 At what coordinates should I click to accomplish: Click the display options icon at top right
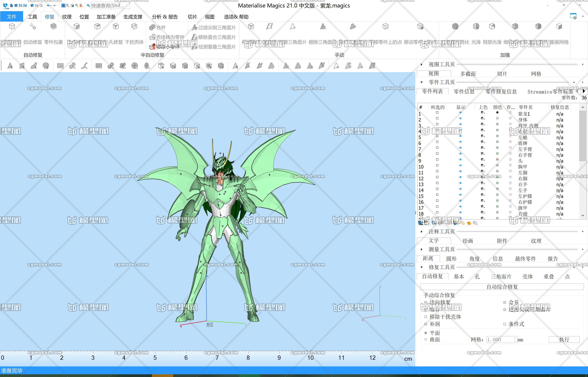pos(573,16)
